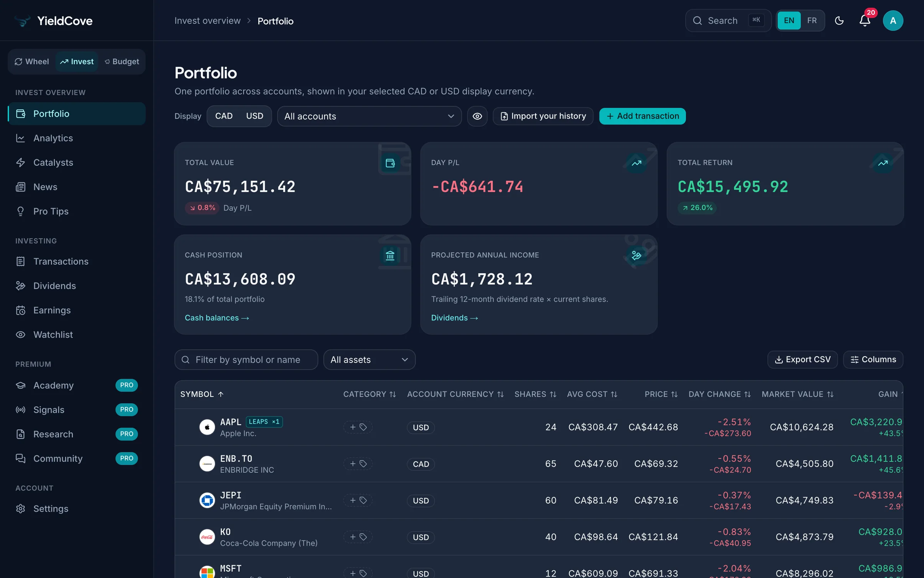Image resolution: width=924 pixels, height=578 pixels.
Task: Click the Coca-Cola logo for KO
Action: point(207,537)
